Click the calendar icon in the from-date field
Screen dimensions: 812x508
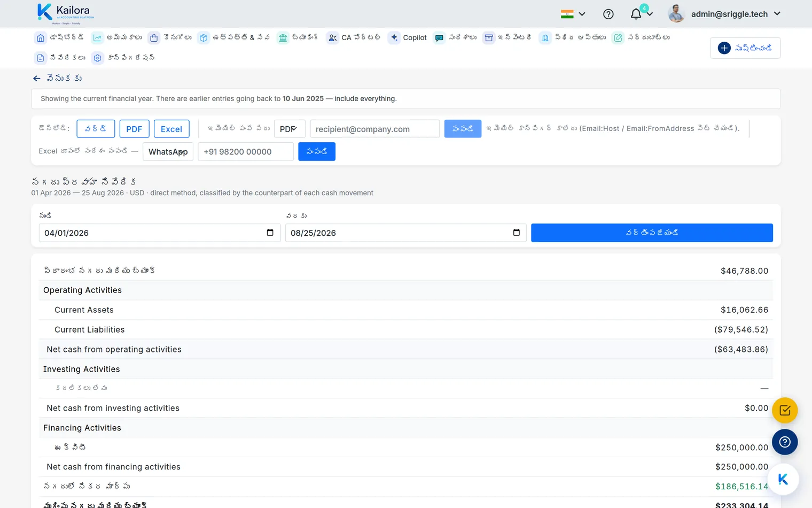click(270, 233)
